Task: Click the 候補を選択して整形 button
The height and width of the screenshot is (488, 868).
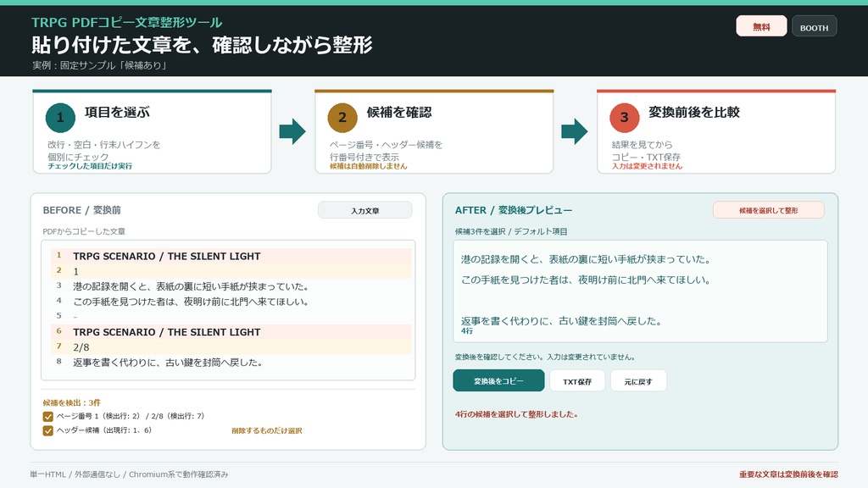Action: click(768, 210)
